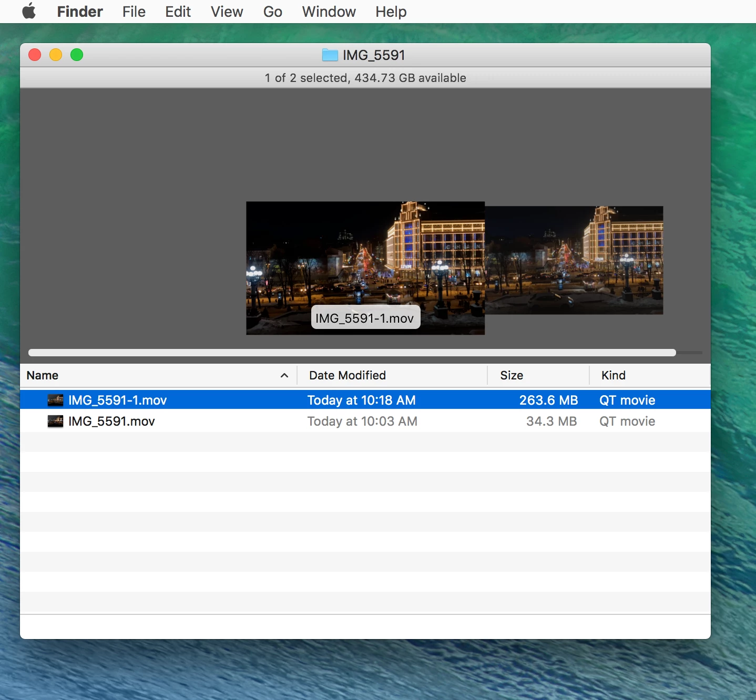The height and width of the screenshot is (700, 756).
Task: Select the IMG_5591.mov file icon
Action: pyautogui.click(x=55, y=421)
